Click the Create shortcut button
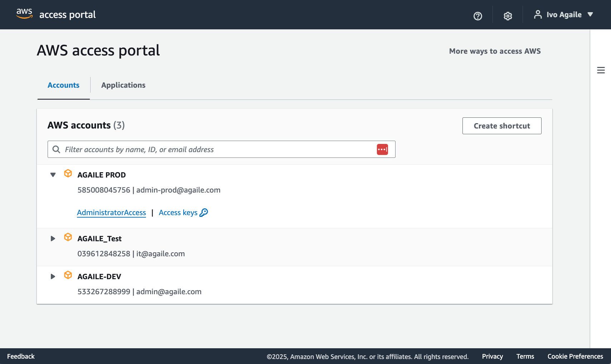The image size is (611, 364). (502, 126)
